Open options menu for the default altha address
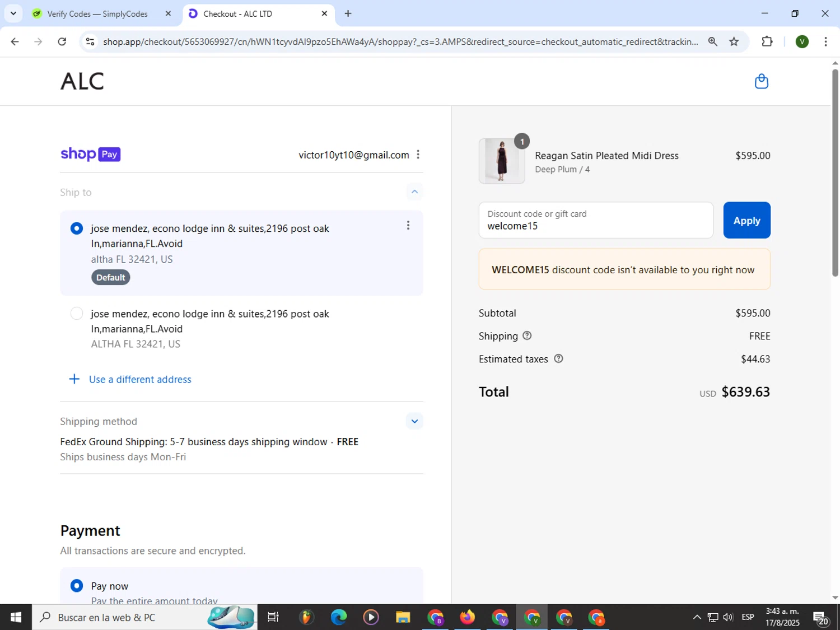Viewport: 840px width, 630px height. [408, 225]
